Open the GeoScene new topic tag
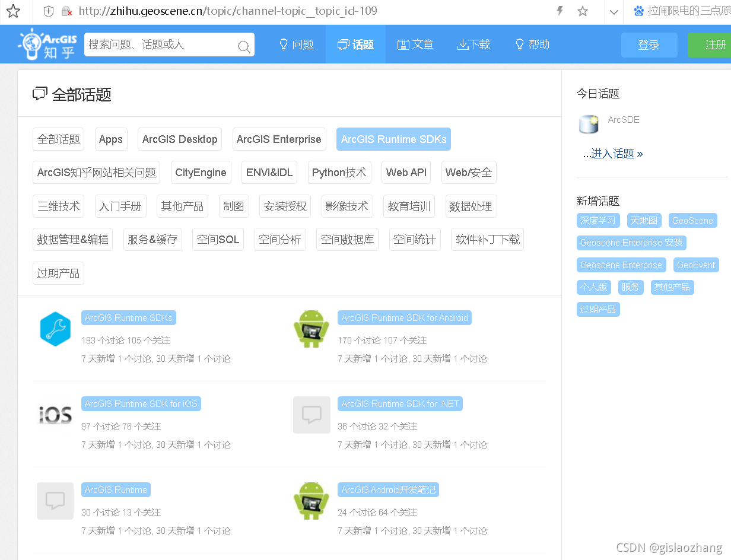This screenshot has height=560, width=731. [692, 221]
